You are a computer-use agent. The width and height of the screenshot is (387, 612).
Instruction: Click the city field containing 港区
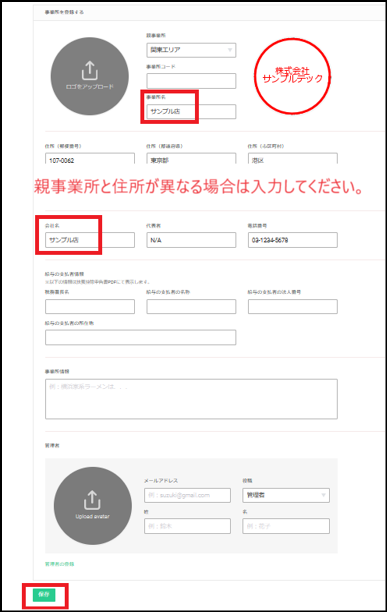click(x=293, y=159)
